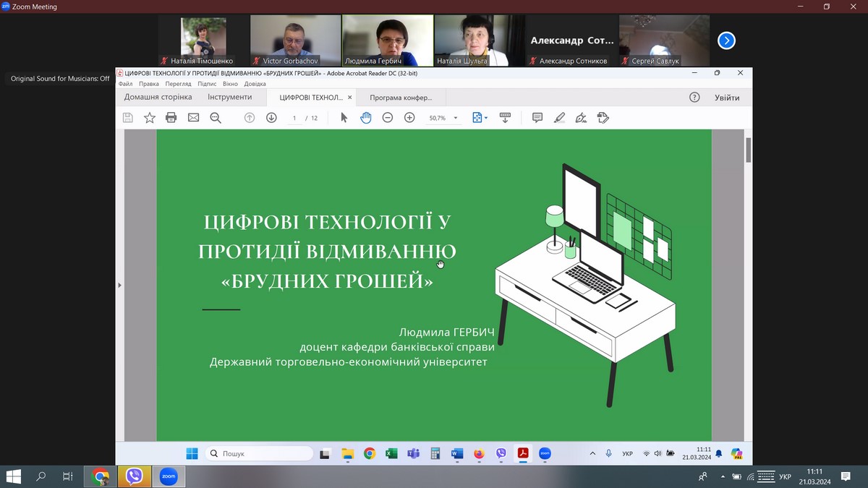Image resolution: width=868 pixels, height=488 pixels.
Task: Add a bookmark with the star icon
Action: click(x=150, y=118)
